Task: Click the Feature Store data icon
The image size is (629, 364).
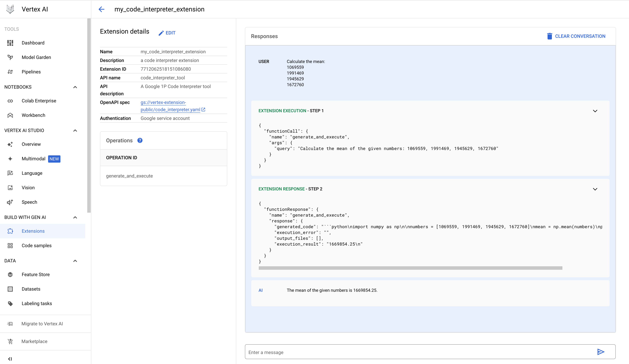Action: pos(10,274)
